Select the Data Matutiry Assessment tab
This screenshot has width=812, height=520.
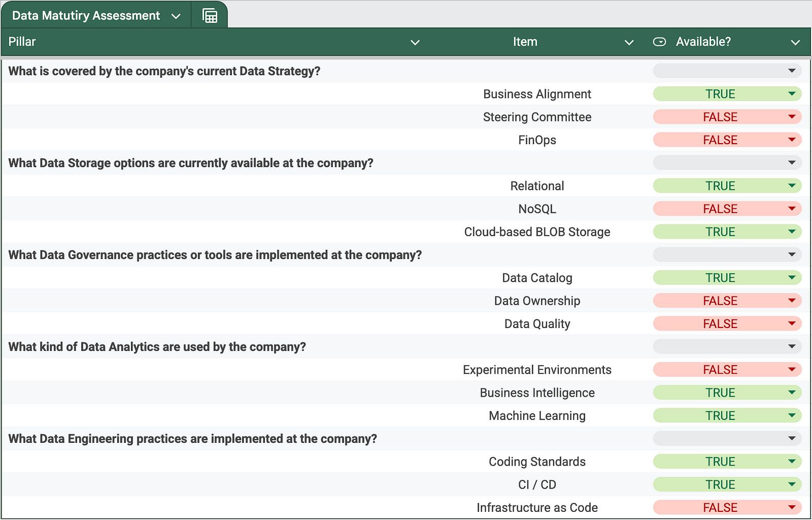click(86, 16)
